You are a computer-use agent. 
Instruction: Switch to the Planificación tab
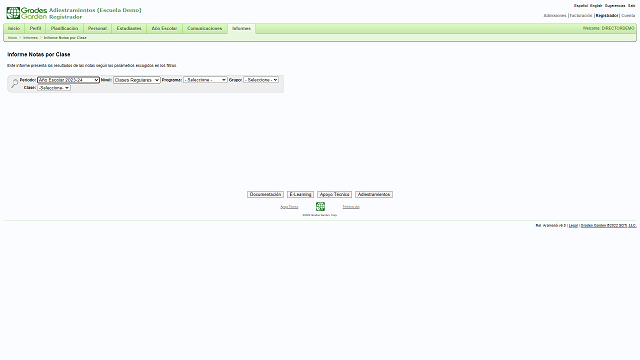click(x=64, y=29)
